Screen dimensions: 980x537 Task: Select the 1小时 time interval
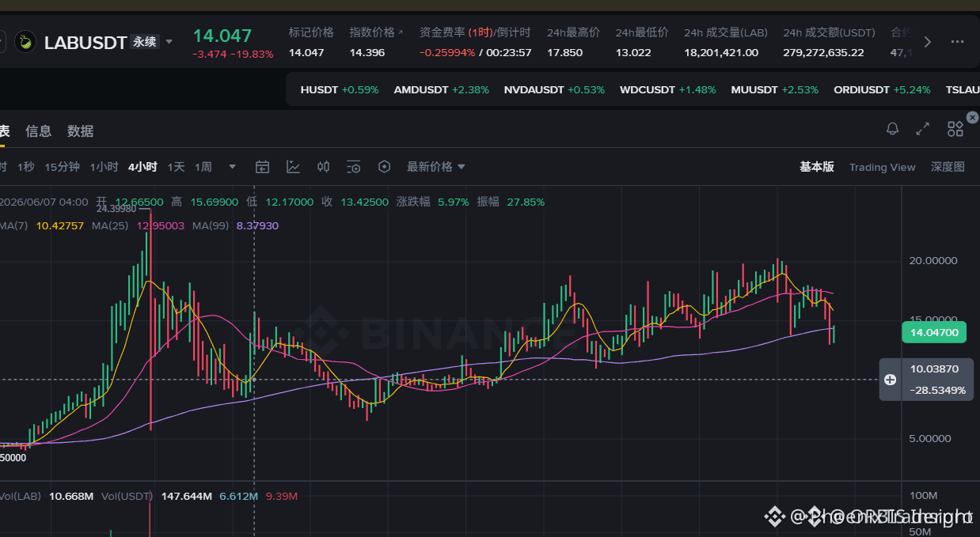pos(104,167)
